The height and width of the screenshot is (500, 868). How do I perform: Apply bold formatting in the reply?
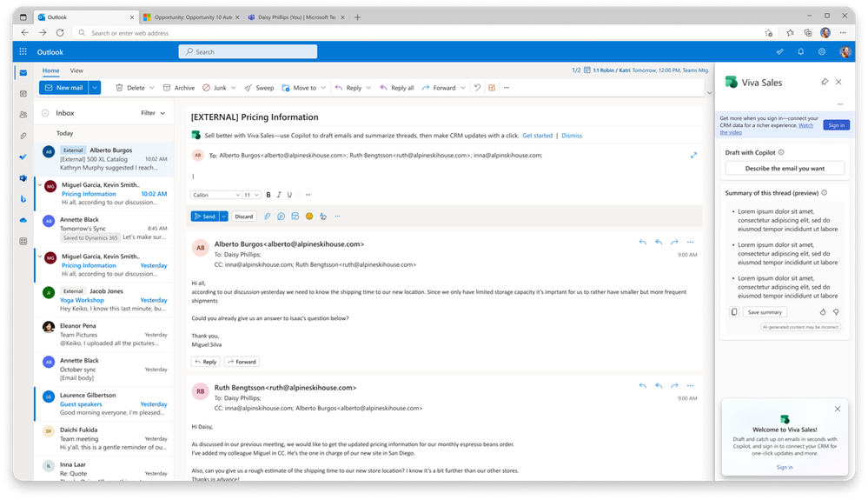pos(268,195)
